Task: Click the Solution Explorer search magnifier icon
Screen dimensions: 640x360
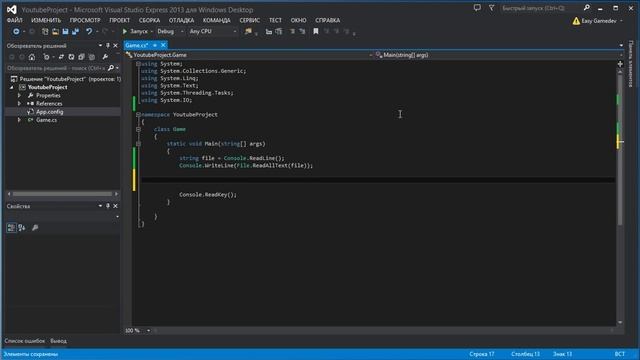Action: [111, 68]
